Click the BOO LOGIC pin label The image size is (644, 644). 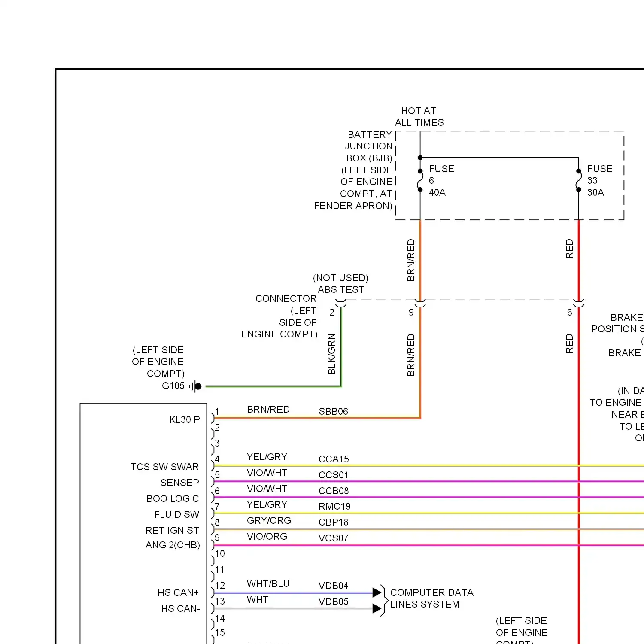coord(173,498)
